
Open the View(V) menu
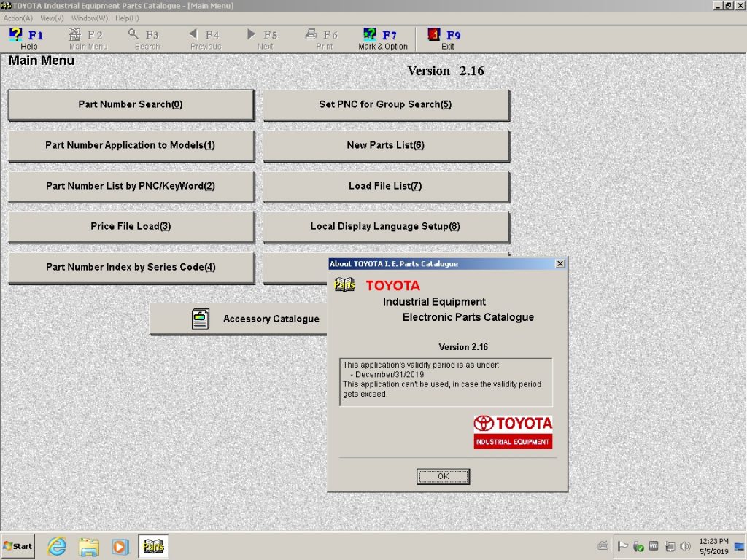click(52, 17)
